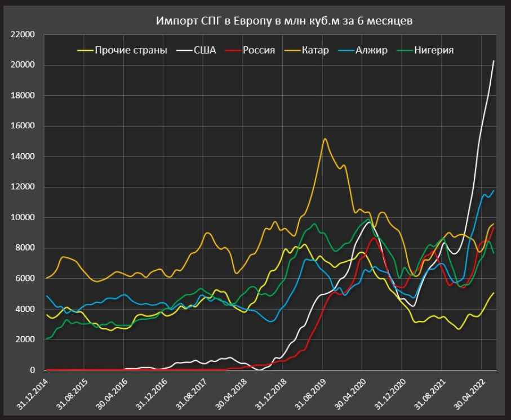Click the chart title about LNG imports
The image size is (511, 420).
(276, 22)
